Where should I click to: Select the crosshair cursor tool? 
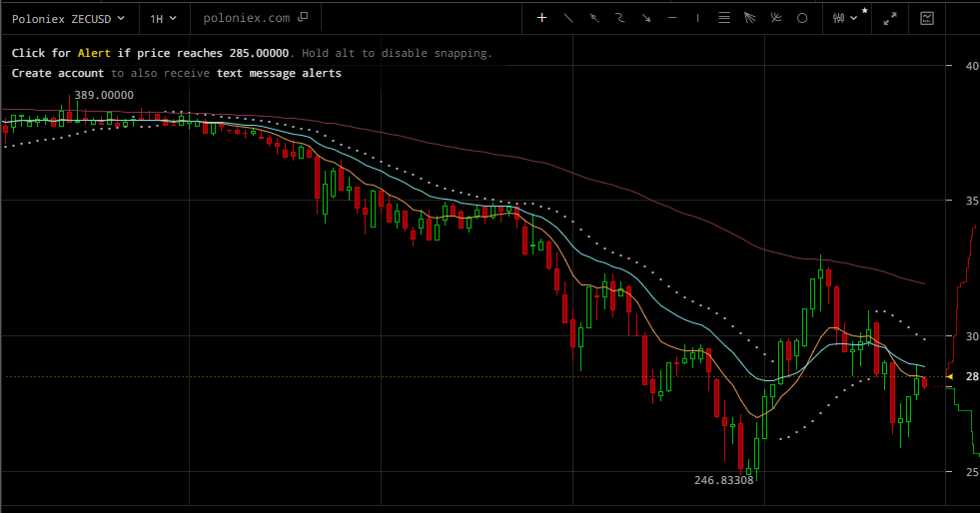(x=541, y=18)
